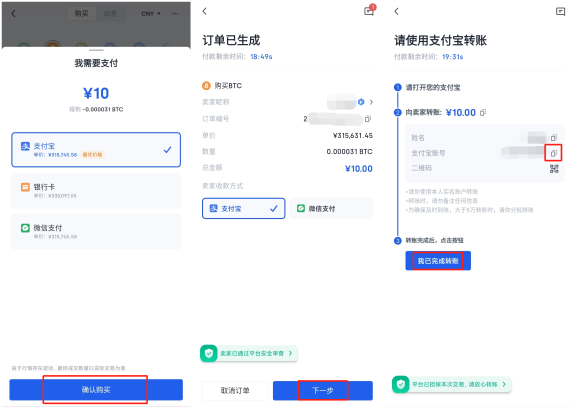Click the Bitcoin icon beside 购买BTC

[x=206, y=86]
